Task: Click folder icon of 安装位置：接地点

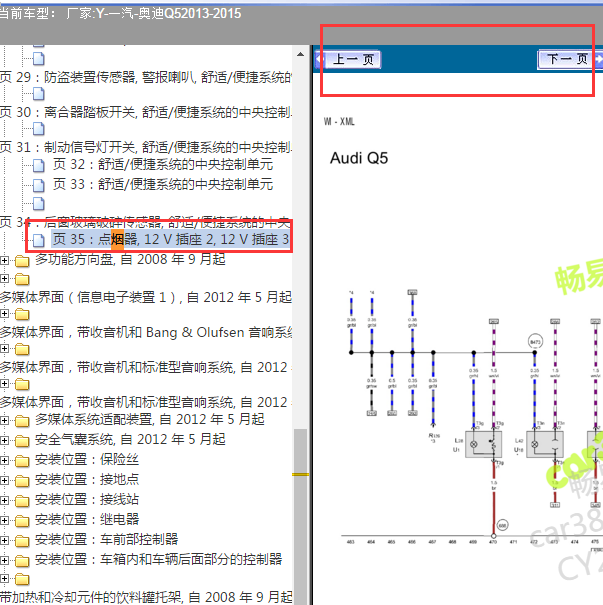Action: [22, 481]
